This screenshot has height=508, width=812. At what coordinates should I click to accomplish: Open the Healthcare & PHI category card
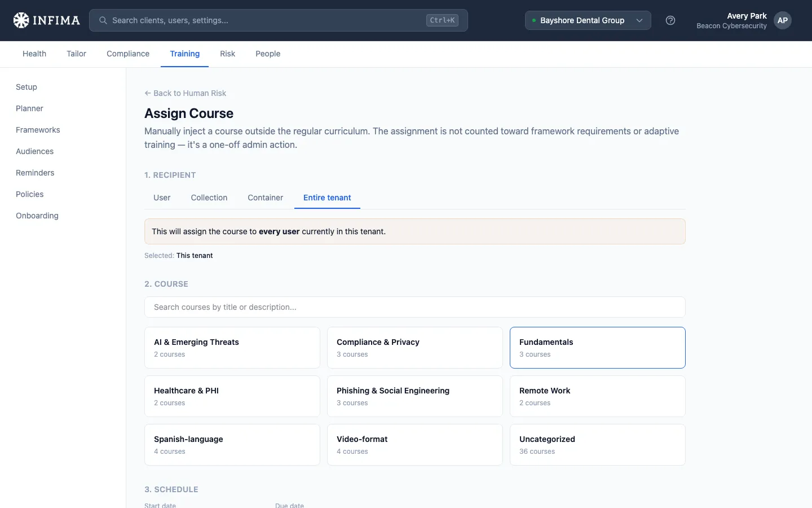point(232,396)
